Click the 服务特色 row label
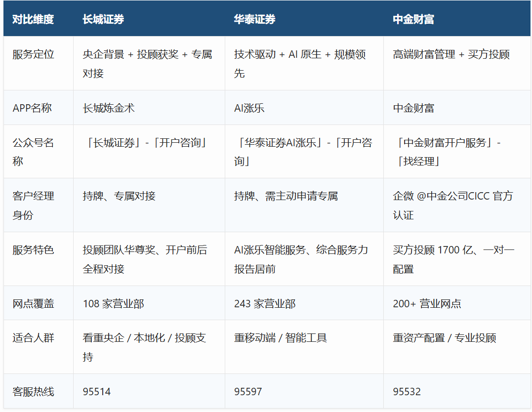Viewport: 532px width, 412px height. pos(39,259)
